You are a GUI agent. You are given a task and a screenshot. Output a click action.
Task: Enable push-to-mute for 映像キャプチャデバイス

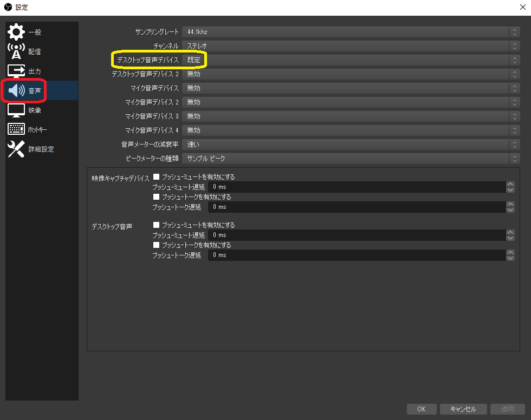[157, 176]
